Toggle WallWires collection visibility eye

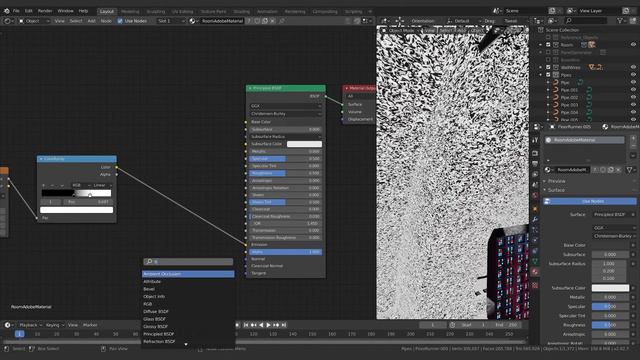pyautogui.click(x=633, y=67)
